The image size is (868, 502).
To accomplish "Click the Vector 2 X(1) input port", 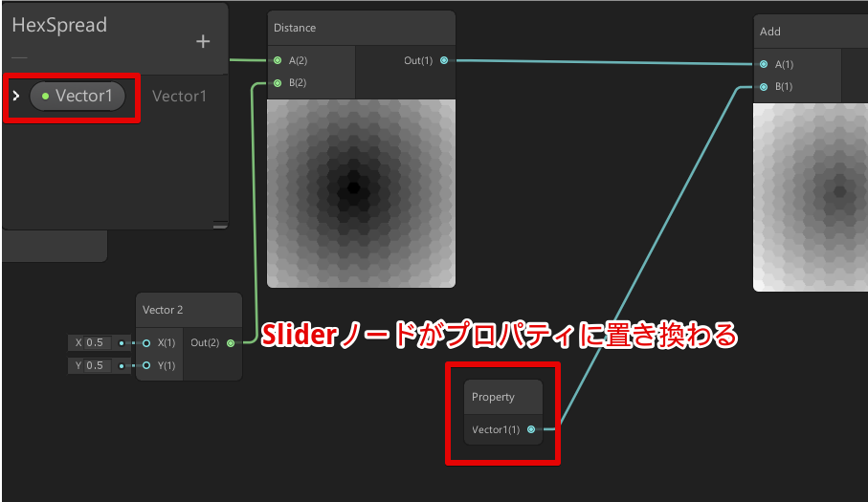I will point(146,342).
